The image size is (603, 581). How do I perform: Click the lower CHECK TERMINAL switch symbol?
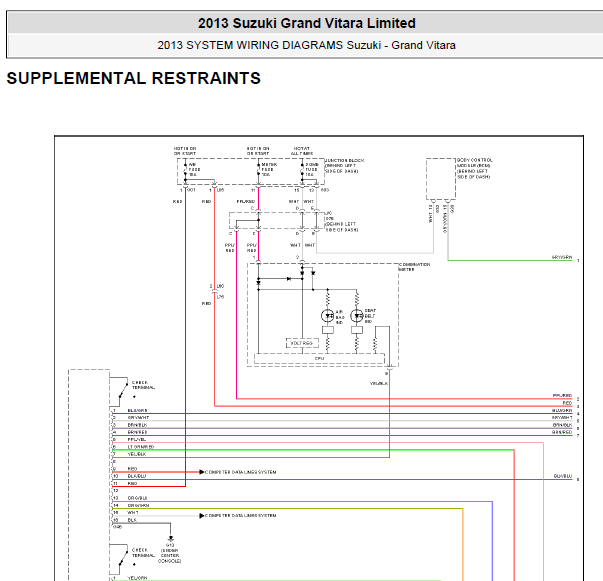click(119, 559)
